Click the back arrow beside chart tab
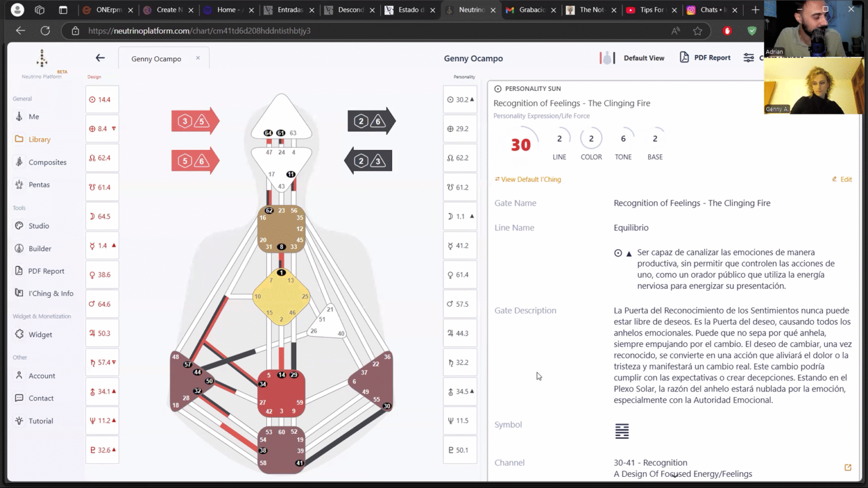The height and width of the screenshot is (488, 868). [100, 58]
